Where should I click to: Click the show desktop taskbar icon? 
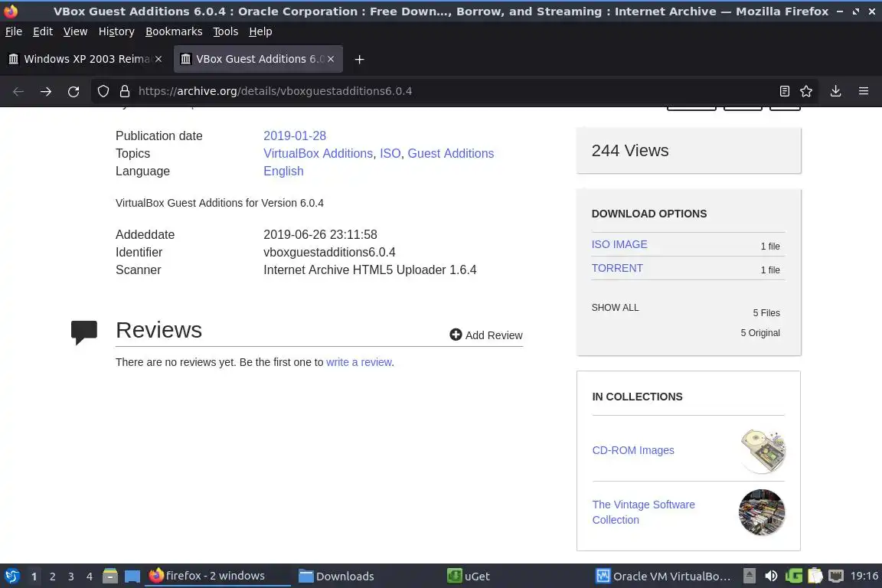click(x=132, y=576)
